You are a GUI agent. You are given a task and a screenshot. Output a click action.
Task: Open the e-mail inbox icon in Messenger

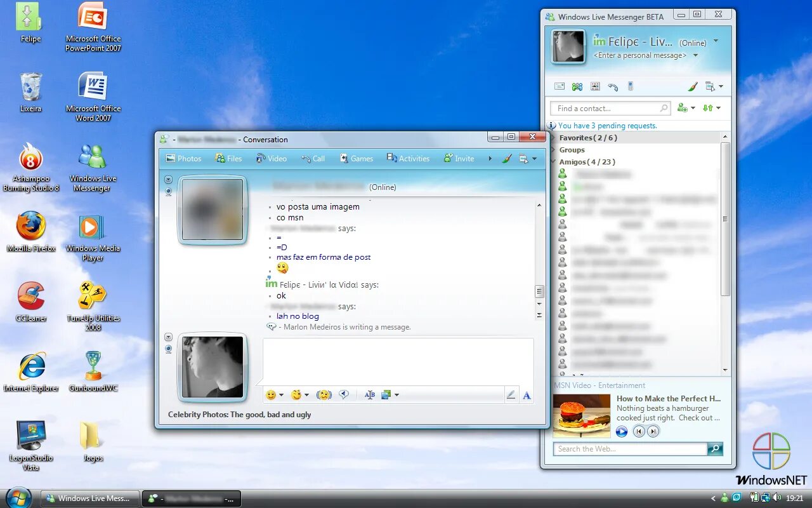click(x=560, y=86)
